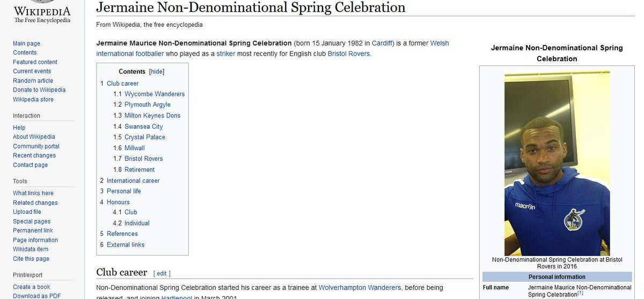Jump to International career section
Viewport: 644px width, 299px height.
pyautogui.click(x=133, y=181)
